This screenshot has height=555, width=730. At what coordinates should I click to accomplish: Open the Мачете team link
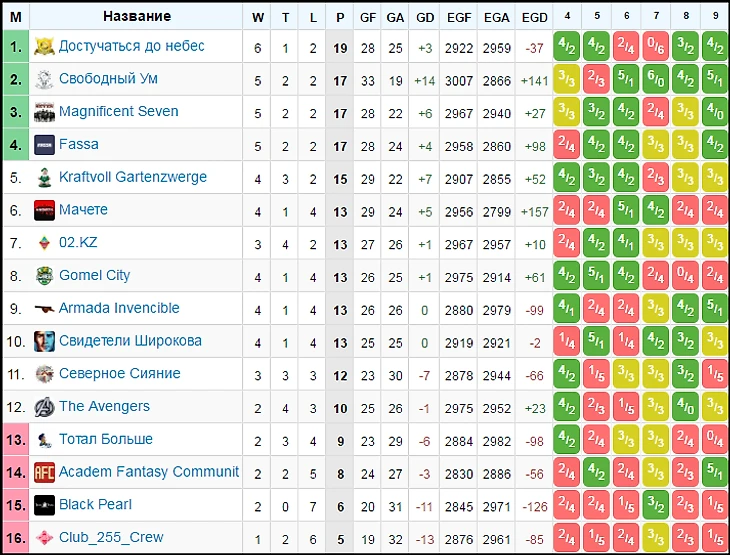click(83, 210)
